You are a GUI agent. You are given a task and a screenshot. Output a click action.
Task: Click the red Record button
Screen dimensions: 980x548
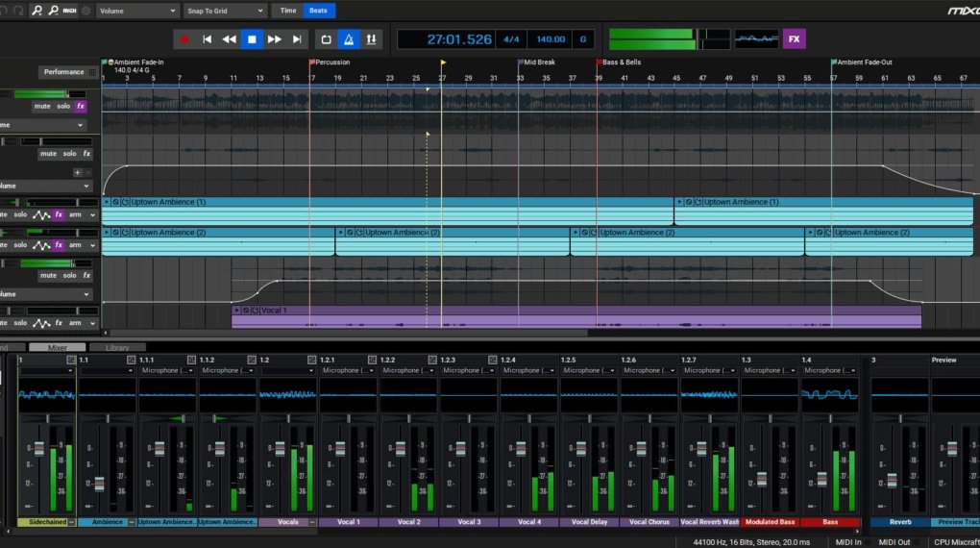(x=184, y=39)
